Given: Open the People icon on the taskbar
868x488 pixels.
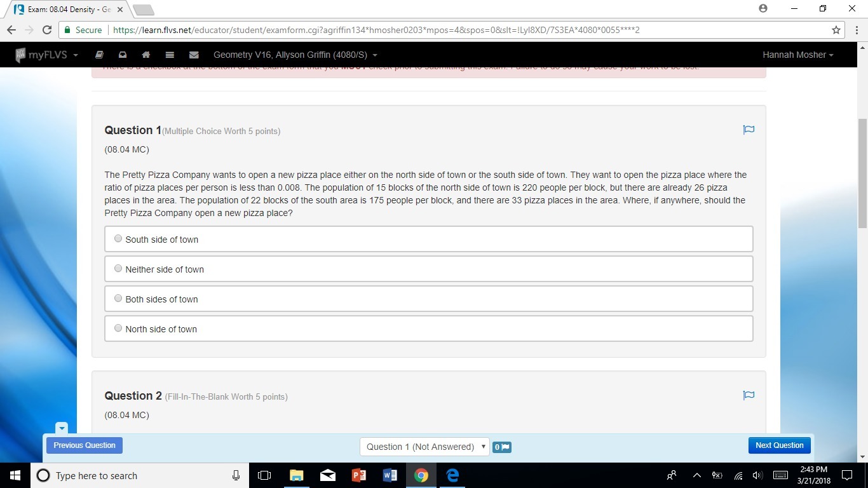Looking at the screenshot, I should pyautogui.click(x=672, y=475).
